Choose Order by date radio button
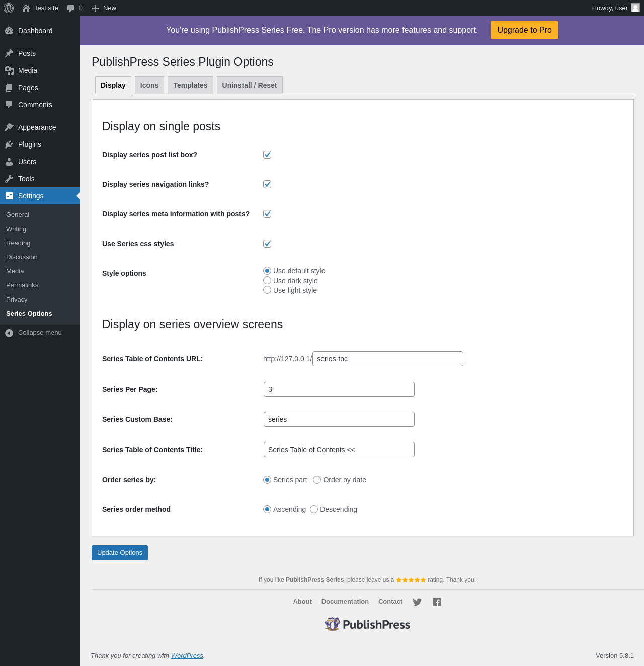The image size is (644, 666). point(317,480)
